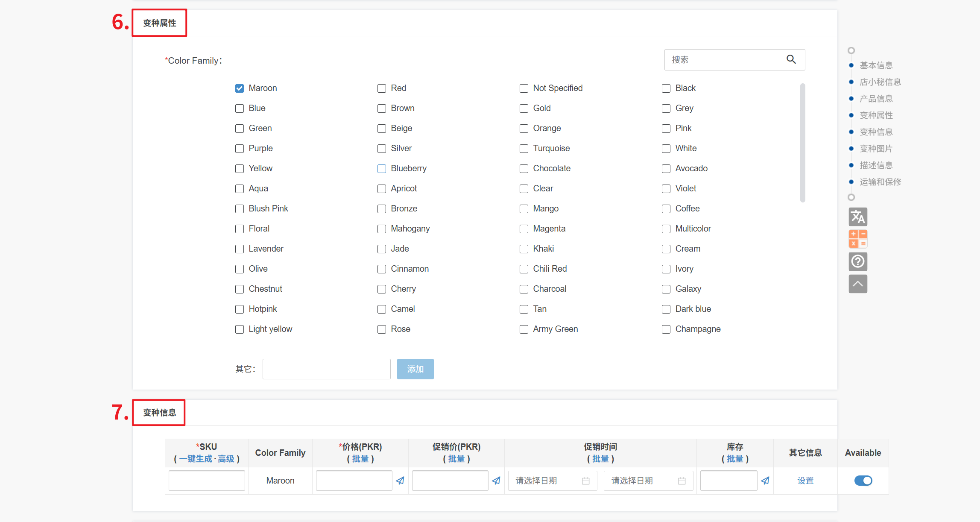Apply price to all paper-plane icon
Viewport: 980px width, 522px height.
tap(400, 481)
